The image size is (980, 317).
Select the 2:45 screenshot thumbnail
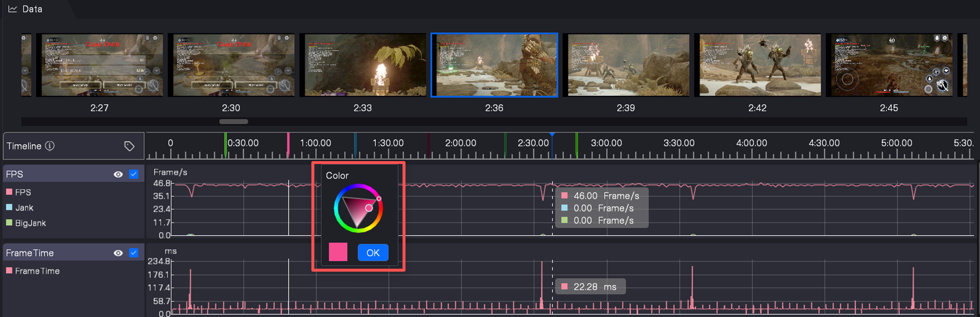pyautogui.click(x=889, y=65)
